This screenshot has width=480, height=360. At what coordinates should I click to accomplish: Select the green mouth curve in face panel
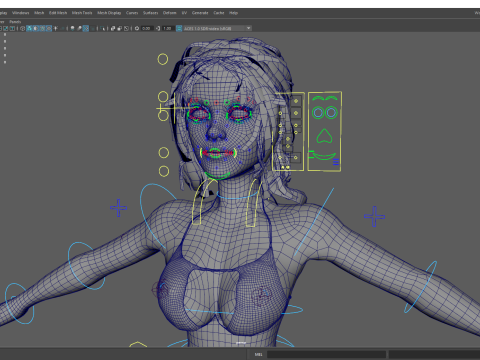click(324, 156)
